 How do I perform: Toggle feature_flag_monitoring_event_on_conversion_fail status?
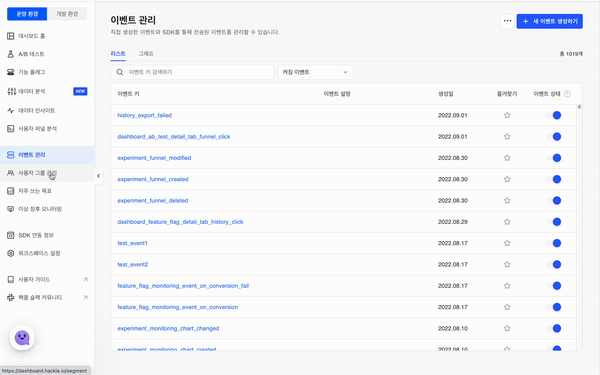554,286
